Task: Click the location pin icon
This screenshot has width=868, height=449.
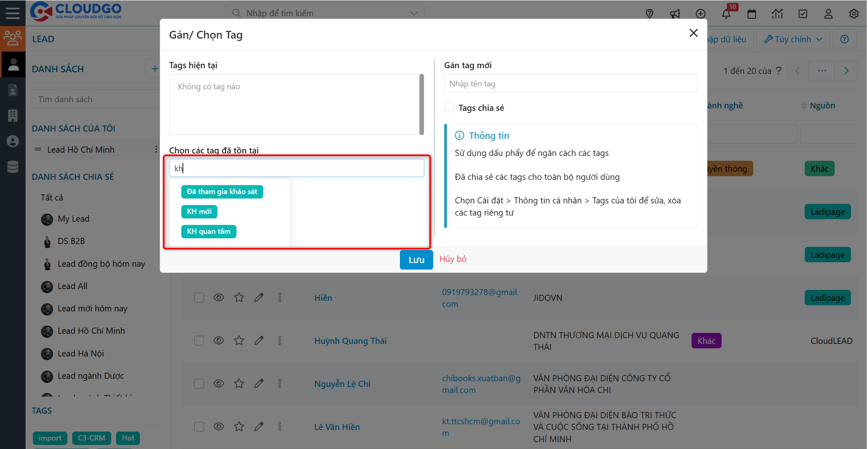Action: coord(649,14)
